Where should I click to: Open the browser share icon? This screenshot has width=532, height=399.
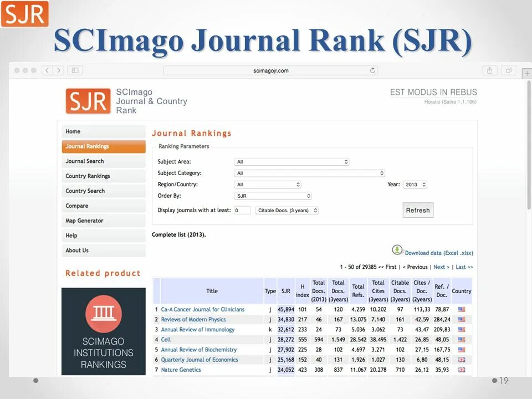[489, 70]
